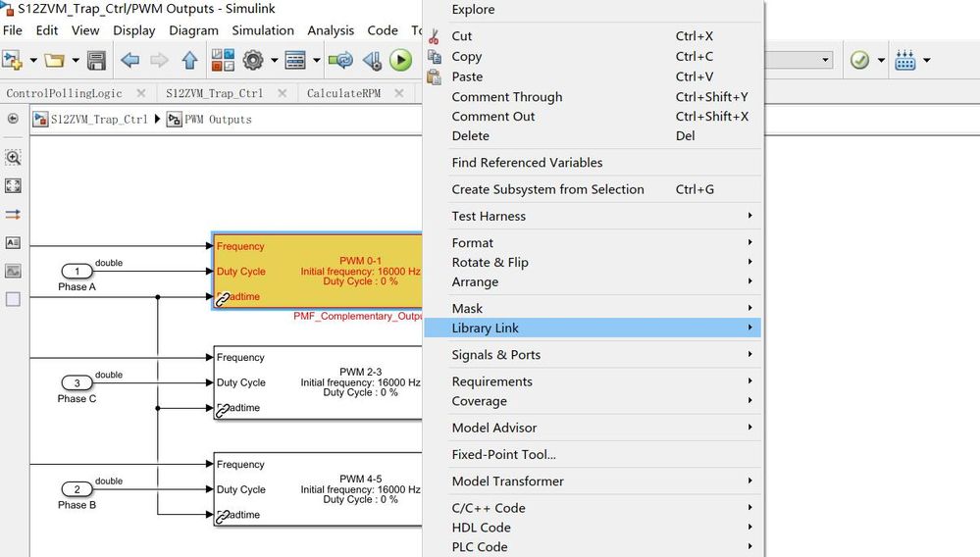Select Comment Out in context menu

click(593, 116)
